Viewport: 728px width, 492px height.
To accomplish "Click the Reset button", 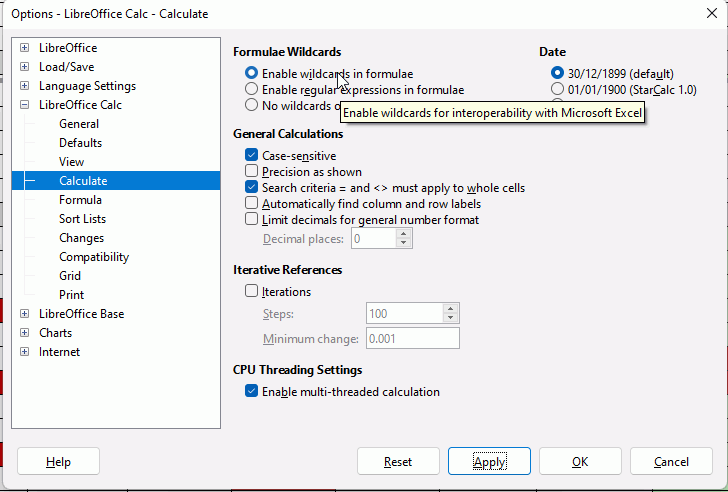I will (x=398, y=461).
